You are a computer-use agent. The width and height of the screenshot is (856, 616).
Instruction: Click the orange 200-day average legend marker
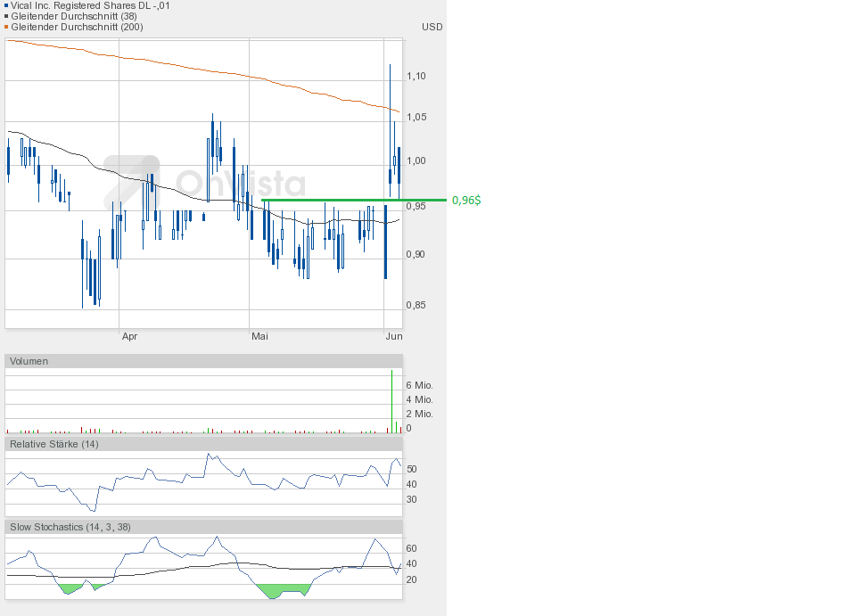click(x=6, y=27)
